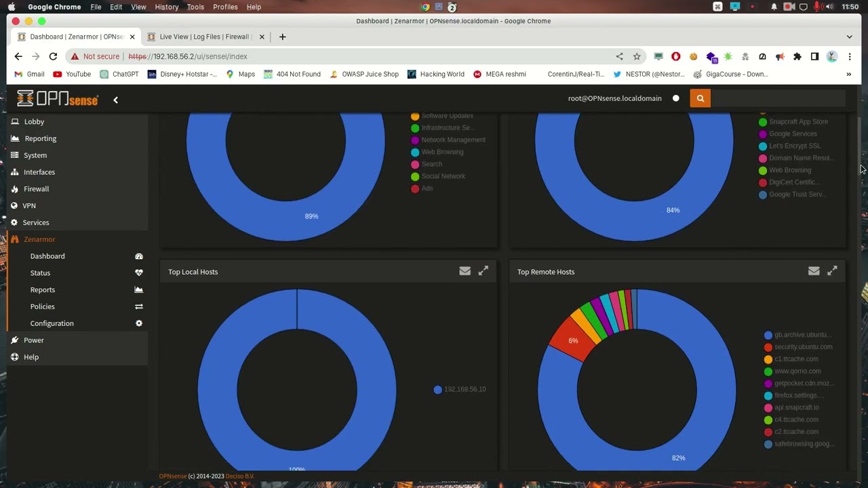Open the Gmail bookmark
Image resolution: width=868 pixels, height=488 pixels.
point(30,74)
